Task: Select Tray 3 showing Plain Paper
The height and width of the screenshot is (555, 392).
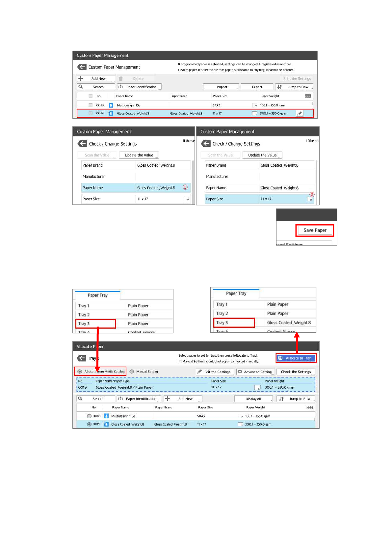Action: click(x=96, y=324)
